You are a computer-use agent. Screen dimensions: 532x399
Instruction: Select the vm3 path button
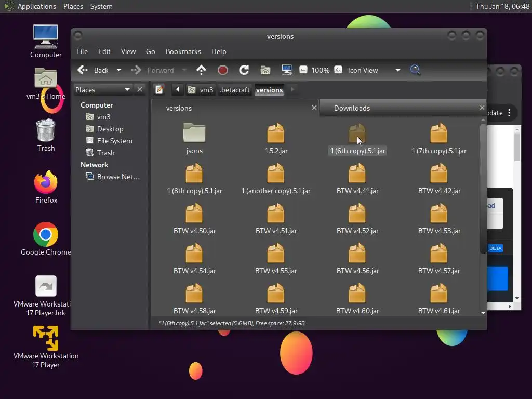click(201, 90)
